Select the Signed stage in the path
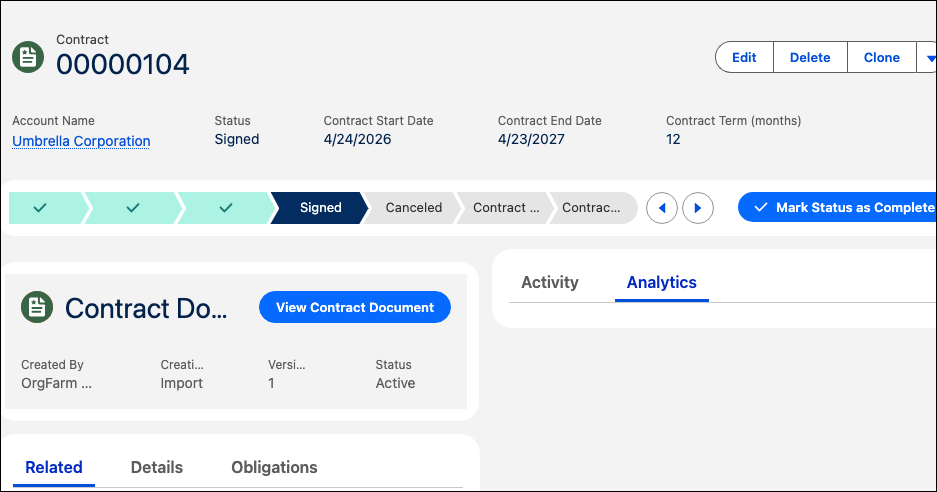Screen dimensions: 937x492 pyautogui.click(x=320, y=207)
